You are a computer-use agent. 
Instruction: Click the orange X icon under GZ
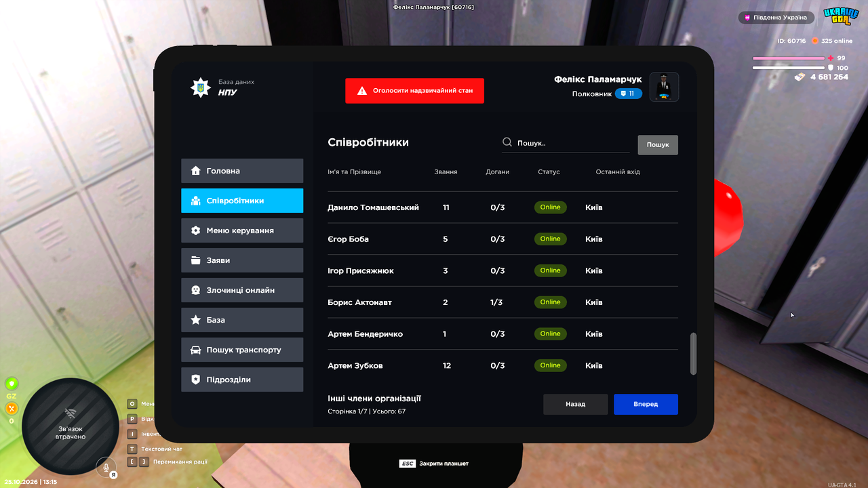[12, 409]
